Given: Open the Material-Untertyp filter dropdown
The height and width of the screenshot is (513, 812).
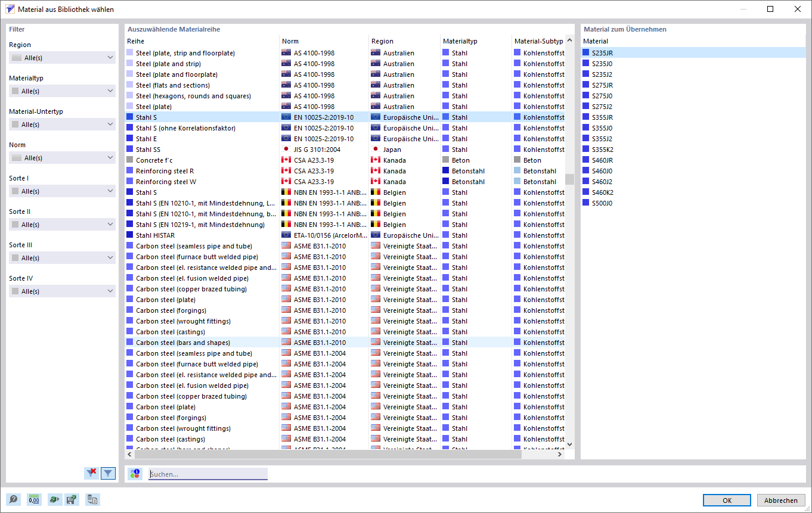Looking at the screenshot, I should point(62,125).
